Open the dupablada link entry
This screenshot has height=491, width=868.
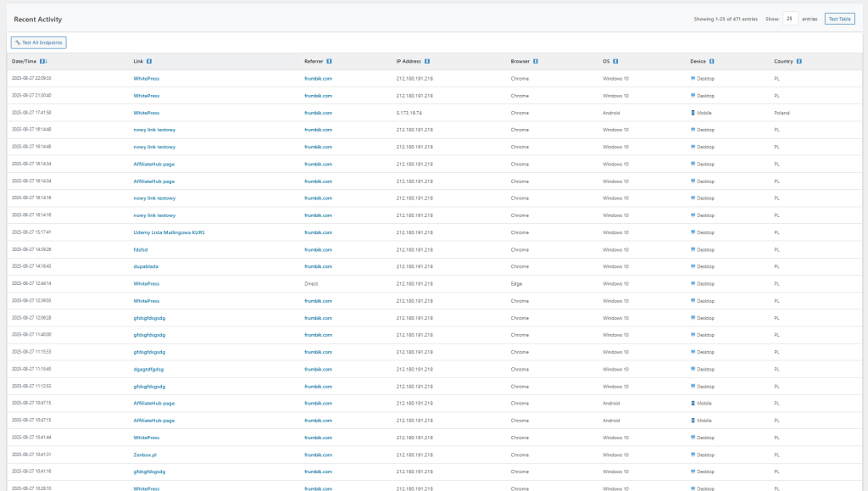tap(146, 266)
